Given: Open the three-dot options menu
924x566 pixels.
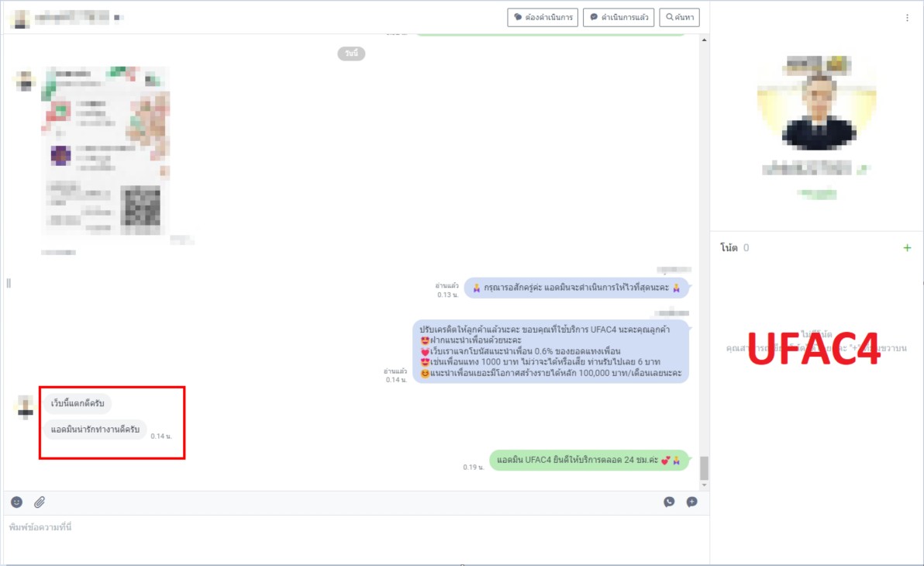Looking at the screenshot, I should tap(907, 18).
